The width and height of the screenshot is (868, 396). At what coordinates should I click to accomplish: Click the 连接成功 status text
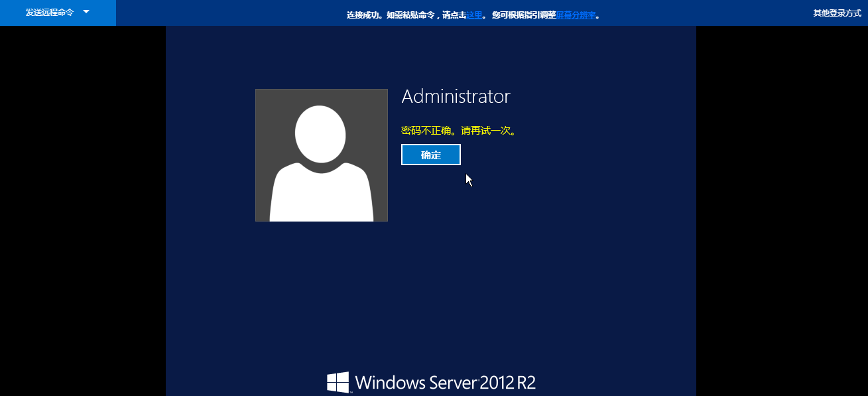click(x=363, y=15)
